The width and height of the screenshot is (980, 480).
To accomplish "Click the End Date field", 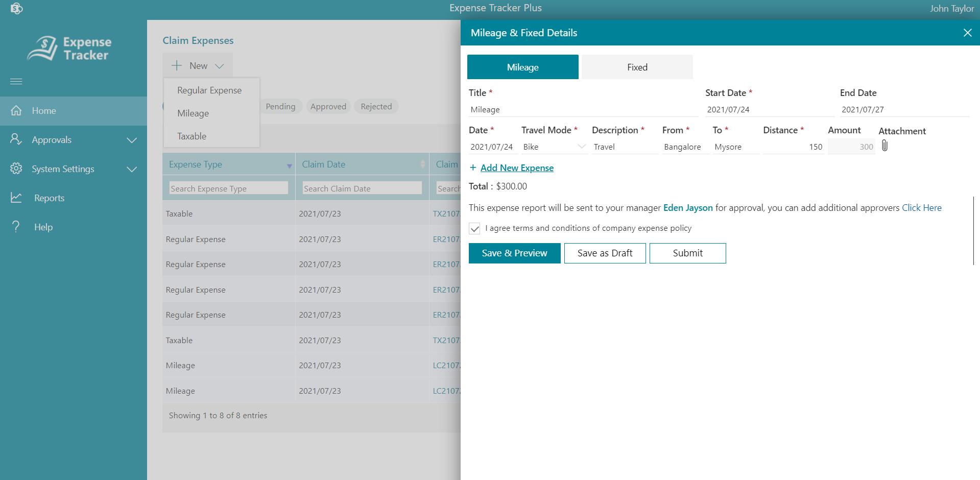I will (904, 109).
